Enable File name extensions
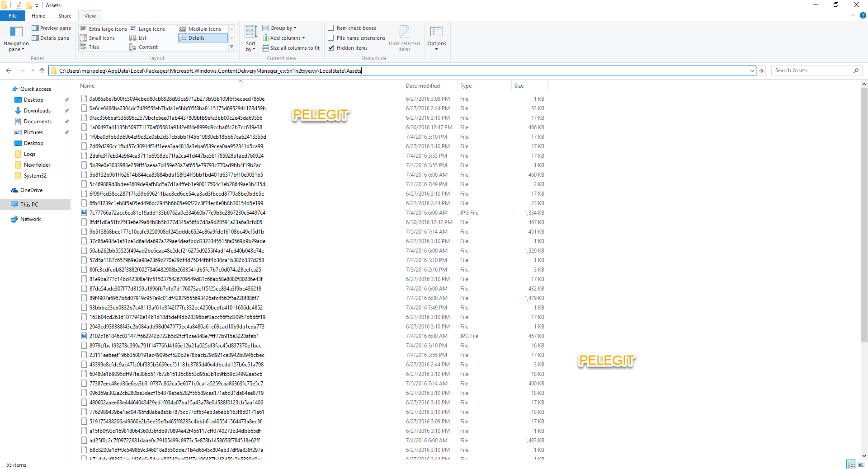This screenshot has height=469, width=868. pos(357,38)
